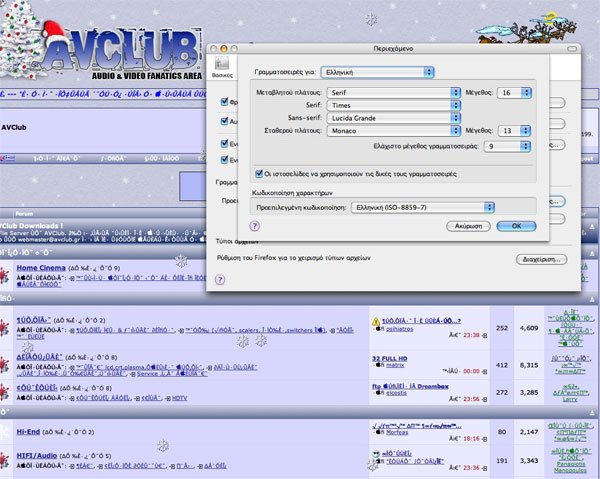Collapse category bar directly above Hi-End forum
Viewport: 600px width, 479px height.
(592, 412)
